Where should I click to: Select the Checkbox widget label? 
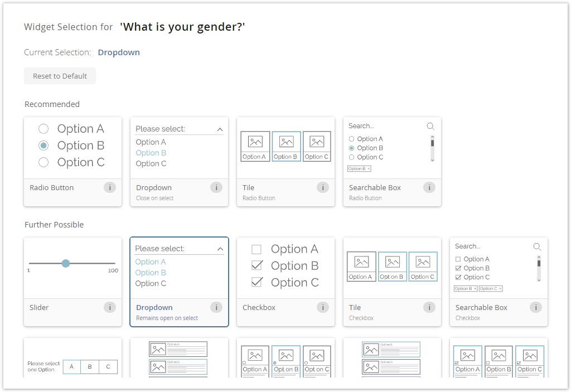tap(259, 307)
